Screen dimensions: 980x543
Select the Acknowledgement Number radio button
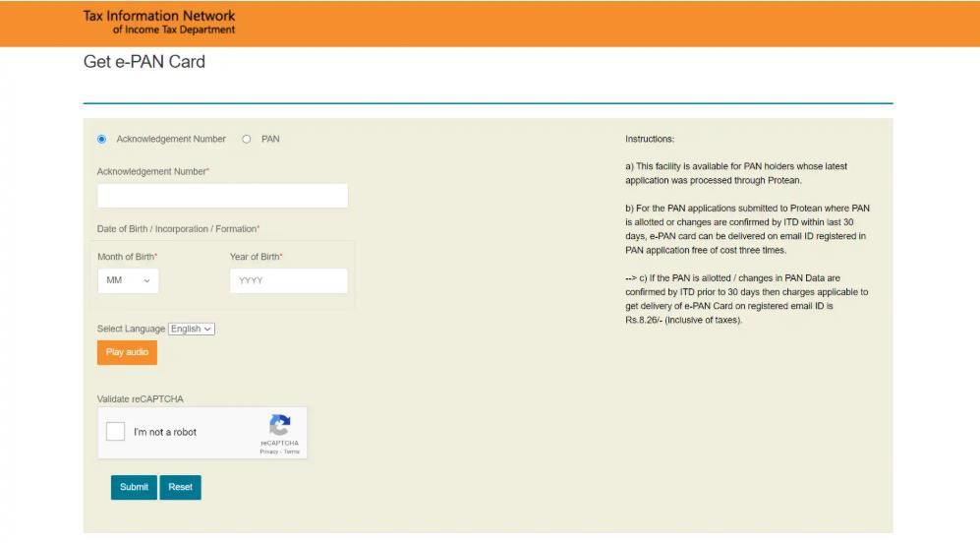102,140
